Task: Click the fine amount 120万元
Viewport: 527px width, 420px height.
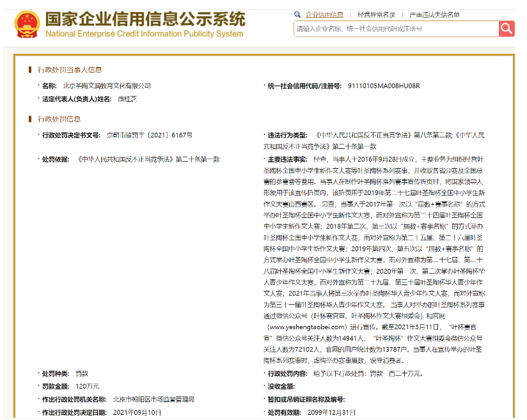Action: click(88, 386)
